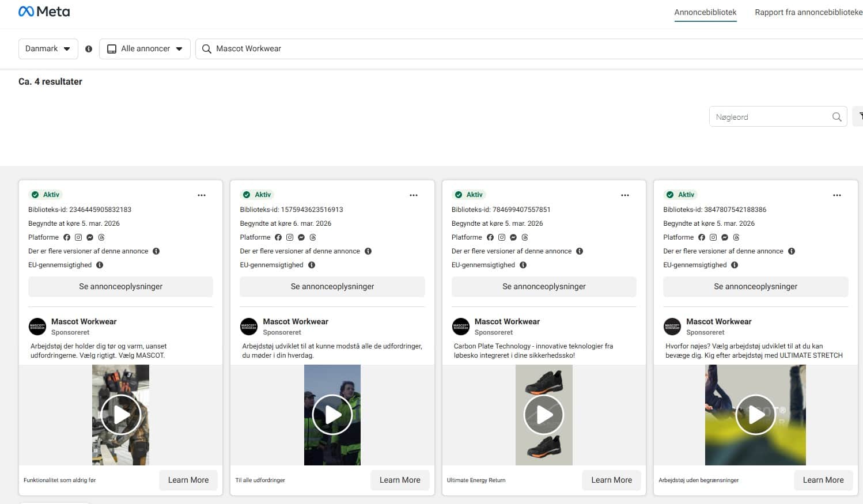
Task: Play the safety shoes video
Action: click(x=544, y=415)
